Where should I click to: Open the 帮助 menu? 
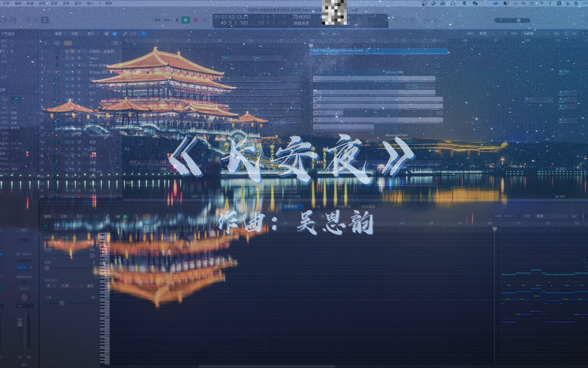click(x=109, y=3)
